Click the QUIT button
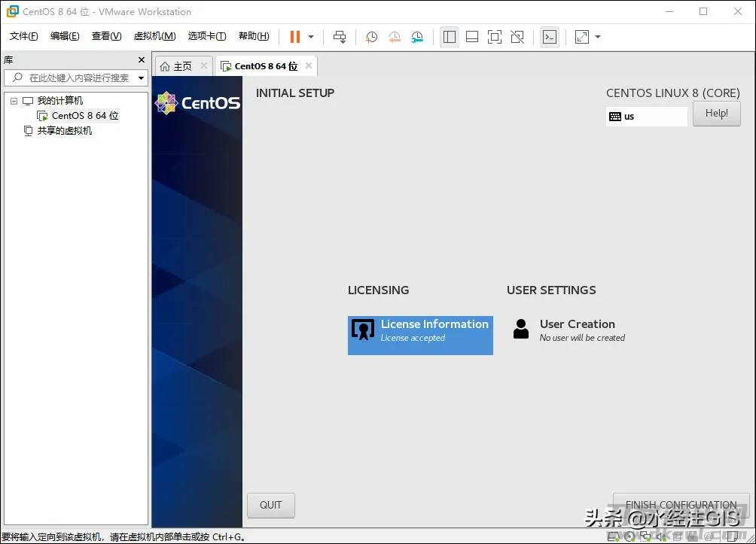Image resolution: width=756 pixels, height=544 pixels. point(271,506)
